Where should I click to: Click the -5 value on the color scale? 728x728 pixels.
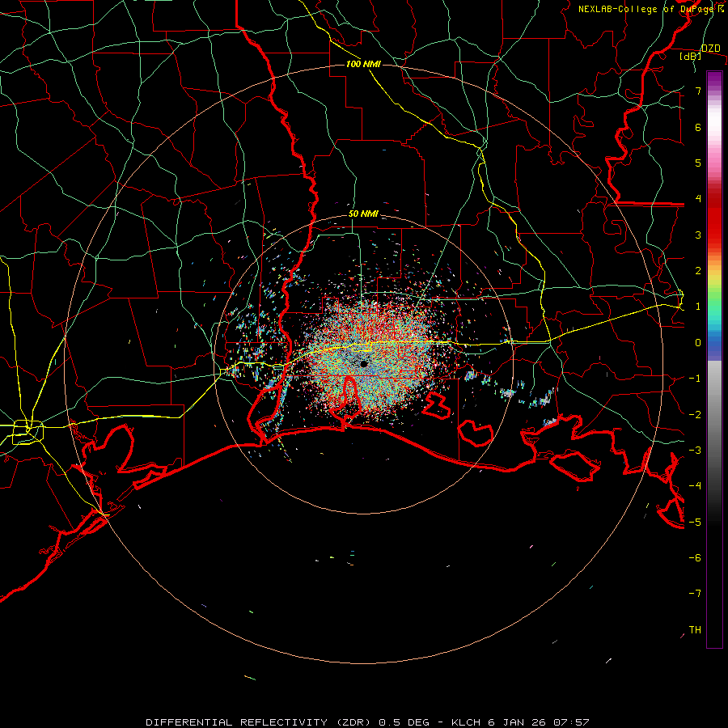pos(695,523)
